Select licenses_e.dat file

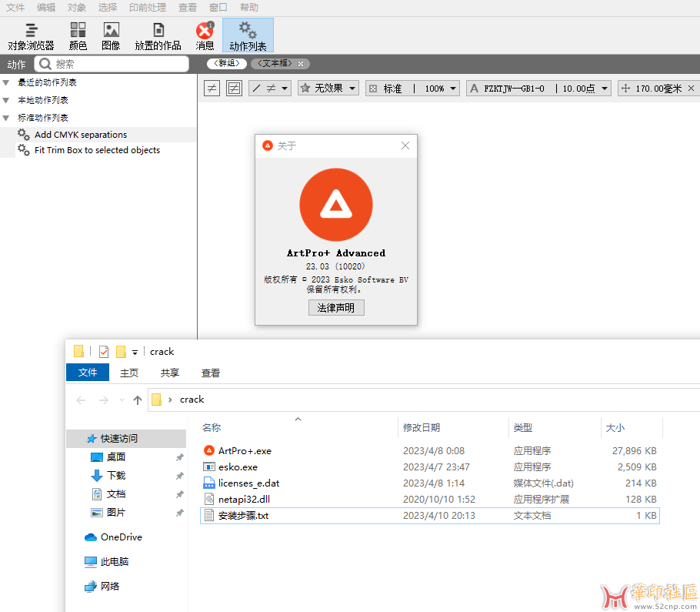click(430, 483)
